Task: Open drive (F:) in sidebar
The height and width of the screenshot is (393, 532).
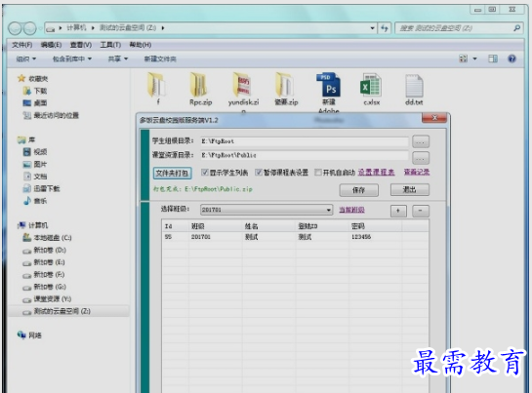Action: click(x=44, y=275)
